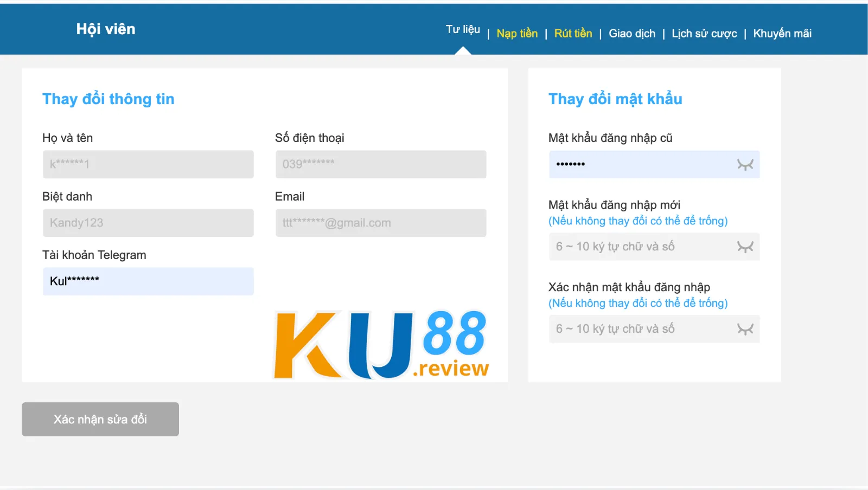Image resolution: width=868 pixels, height=490 pixels.
Task: Switch to the Rút tiền tab
Action: tap(573, 34)
